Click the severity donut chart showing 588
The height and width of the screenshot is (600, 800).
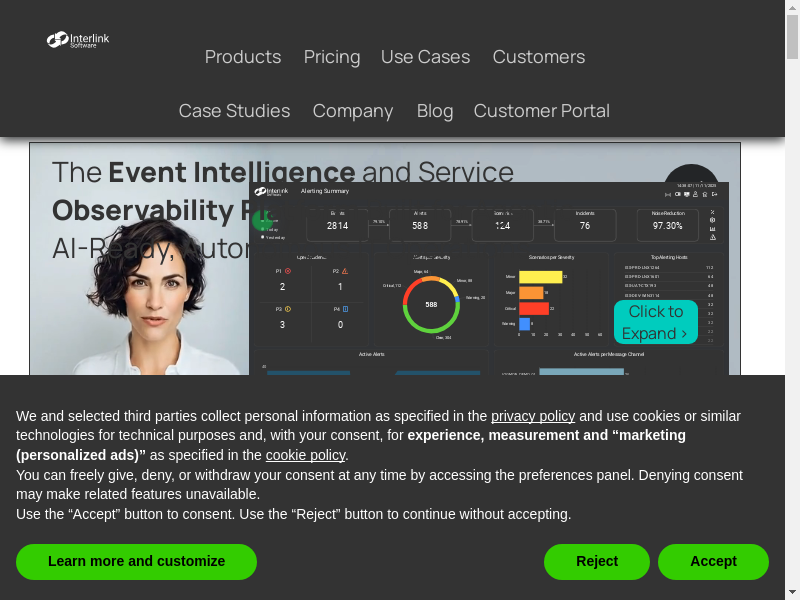pos(431,304)
